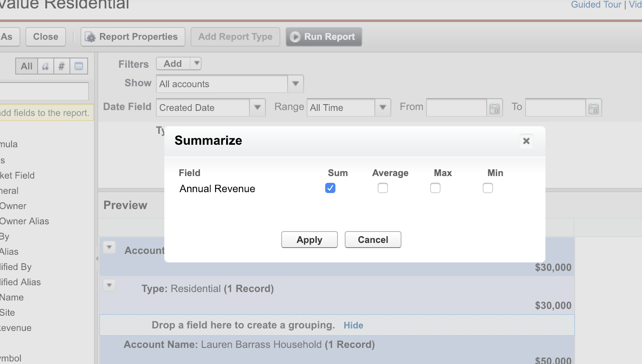Show All field types
Image resolution: width=642 pixels, height=364 pixels.
tap(27, 66)
